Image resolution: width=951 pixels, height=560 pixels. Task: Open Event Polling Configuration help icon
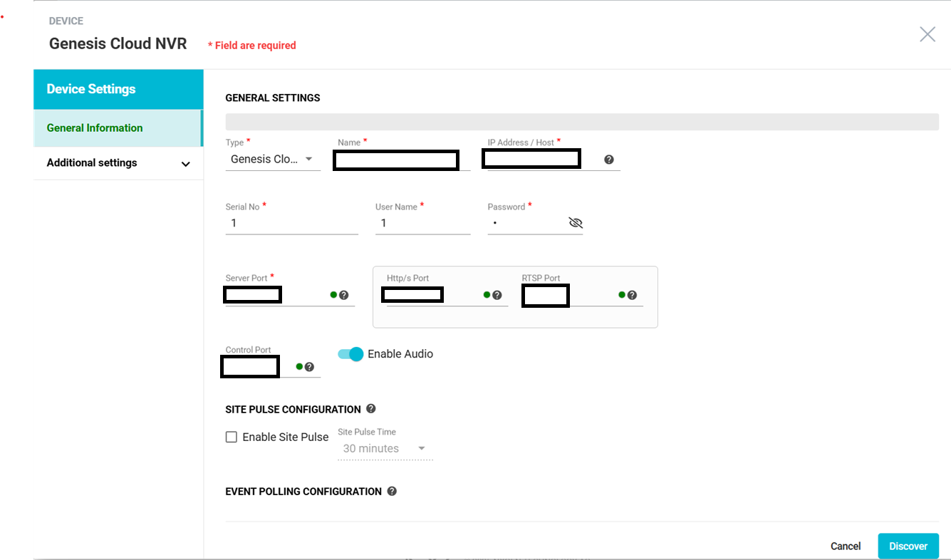392,491
